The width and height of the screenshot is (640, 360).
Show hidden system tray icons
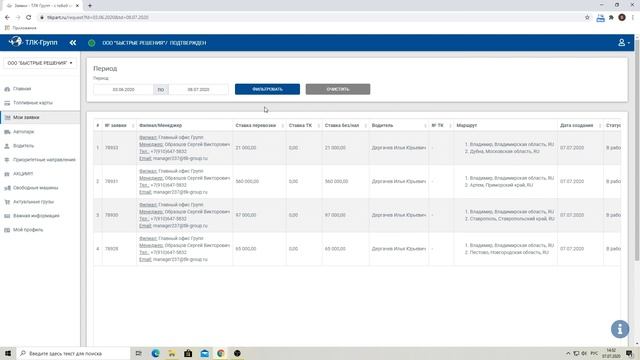tap(568, 353)
